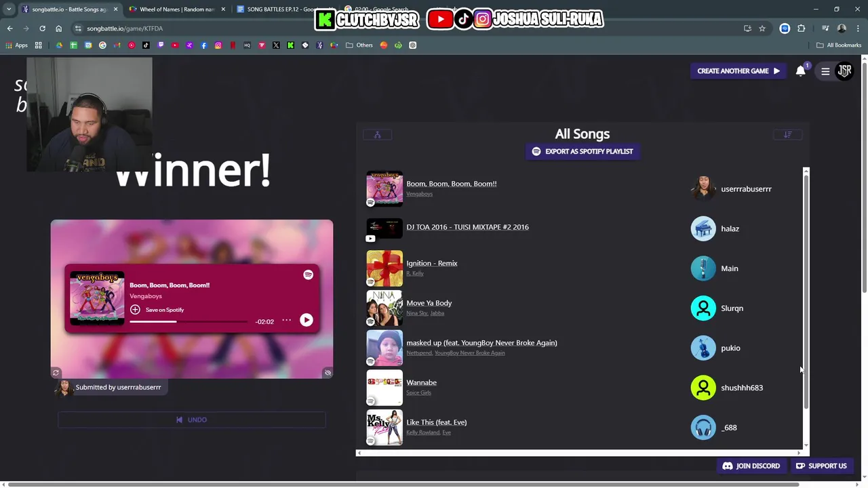Screen dimensions: 868x488
Task: Open the Move Ya Body song link
Action: click(429, 303)
